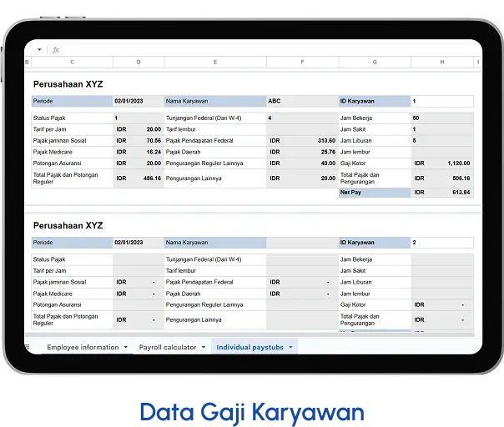
Task: Select column F header
Action: 301,63
